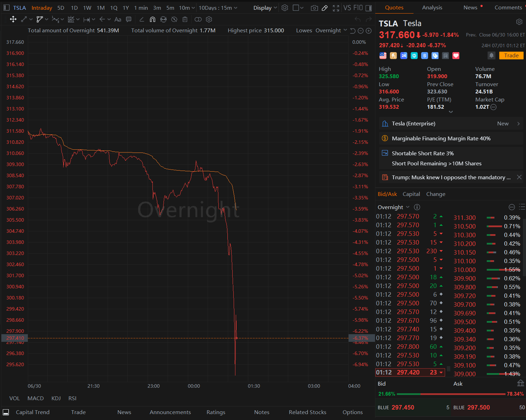Show info about Overnight session
The width and height of the screenshot is (526, 420).
tap(417, 207)
